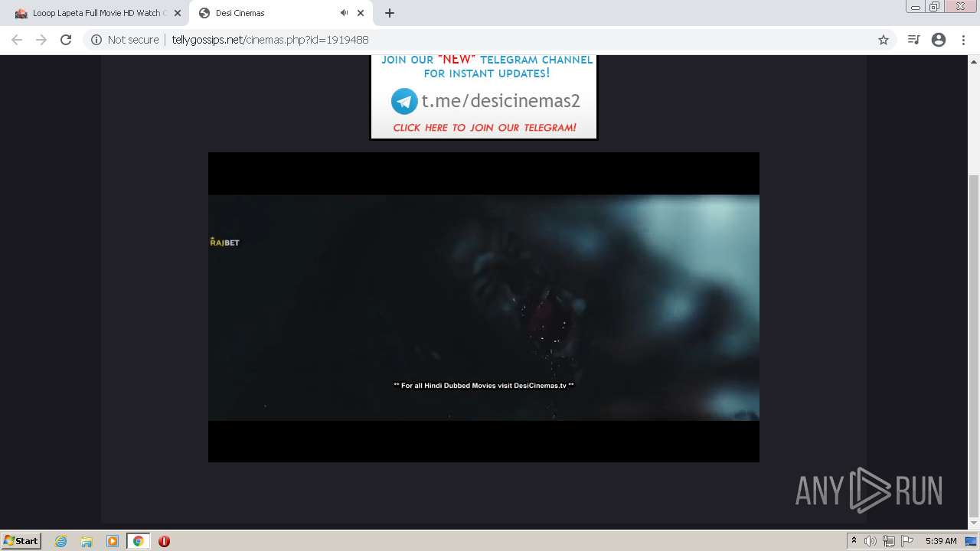Open Chrome profile avatar menu

point(939,40)
